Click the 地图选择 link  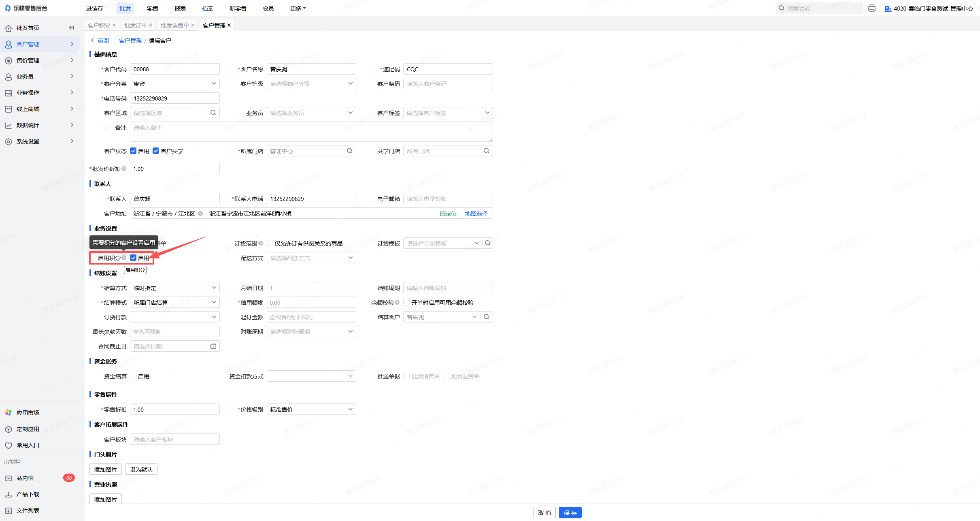point(476,214)
